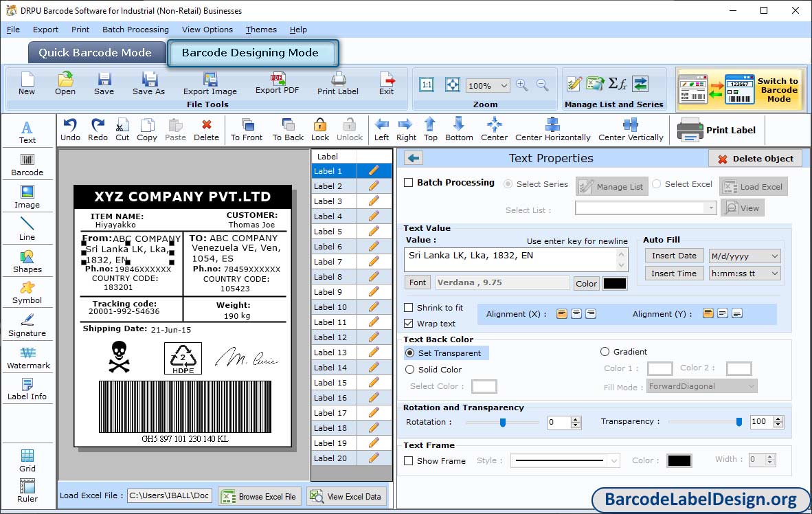Image resolution: width=812 pixels, height=514 pixels.
Task: Enable Batch Processing checkbox
Action: pos(409,182)
